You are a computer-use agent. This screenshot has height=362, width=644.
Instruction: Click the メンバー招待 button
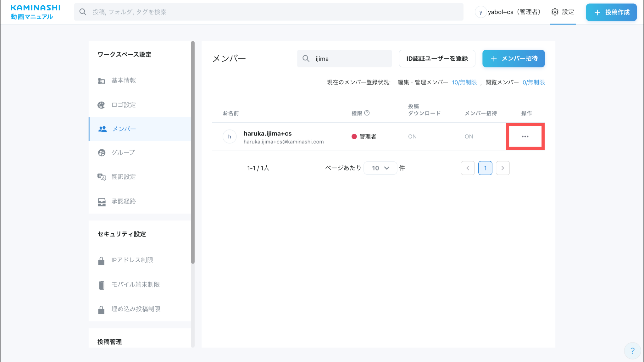513,58
